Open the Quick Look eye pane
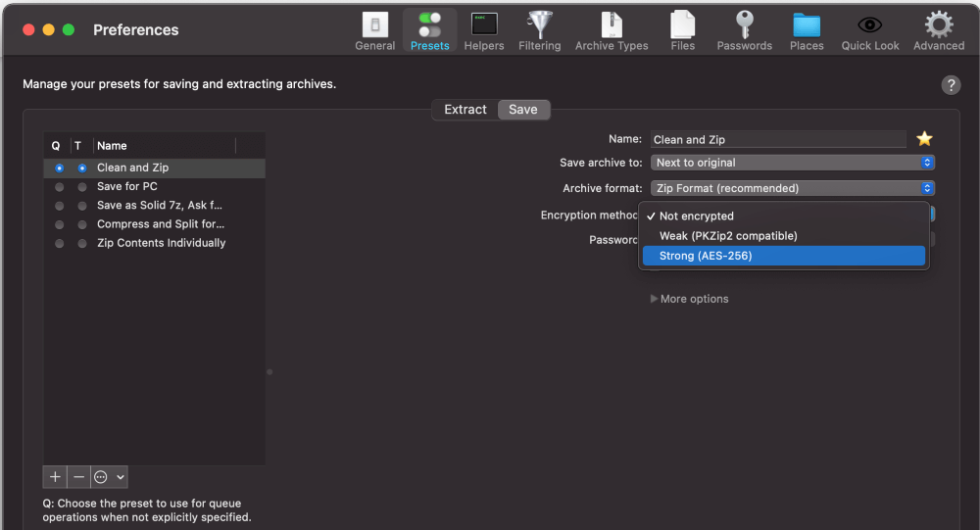The height and width of the screenshot is (530, 980). point(870,30)
